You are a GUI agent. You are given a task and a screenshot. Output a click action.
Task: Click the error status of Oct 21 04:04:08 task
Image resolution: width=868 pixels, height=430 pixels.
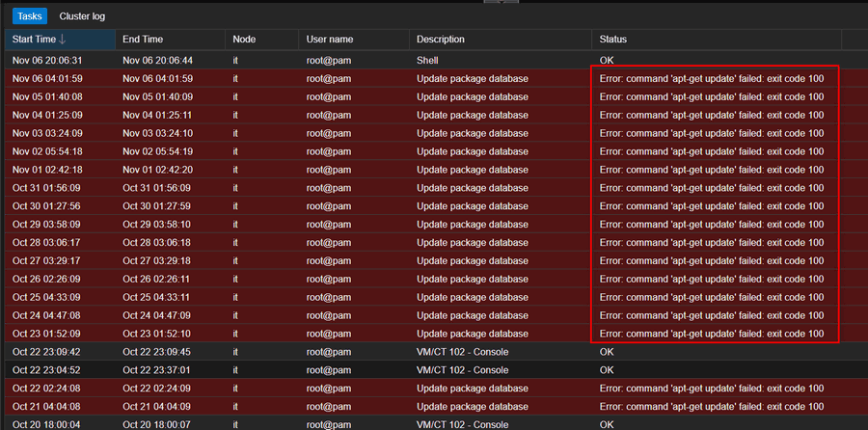point(711,407)
